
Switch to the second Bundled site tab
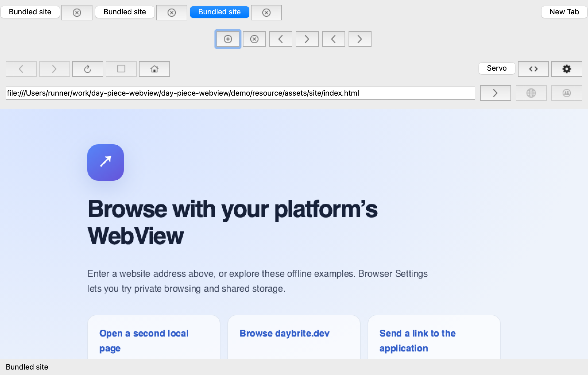point(125,12)
